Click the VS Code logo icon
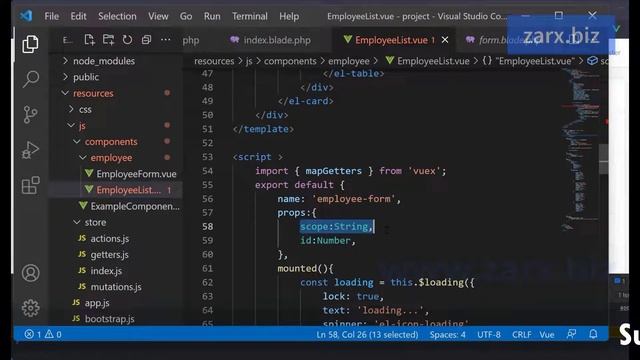Image resolution: width=640 pixels, height=360 pixels. 26,16
